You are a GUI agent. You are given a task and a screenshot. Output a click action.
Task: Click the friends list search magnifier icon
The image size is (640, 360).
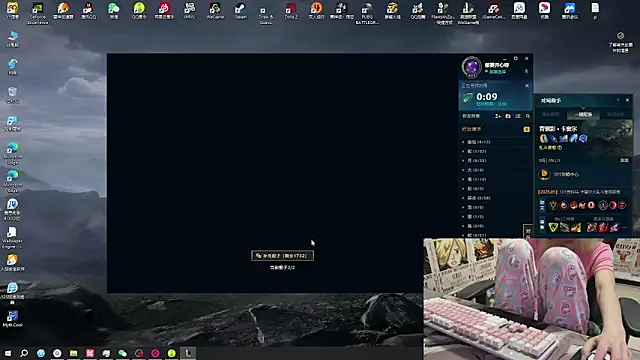(x=528, y=116)
